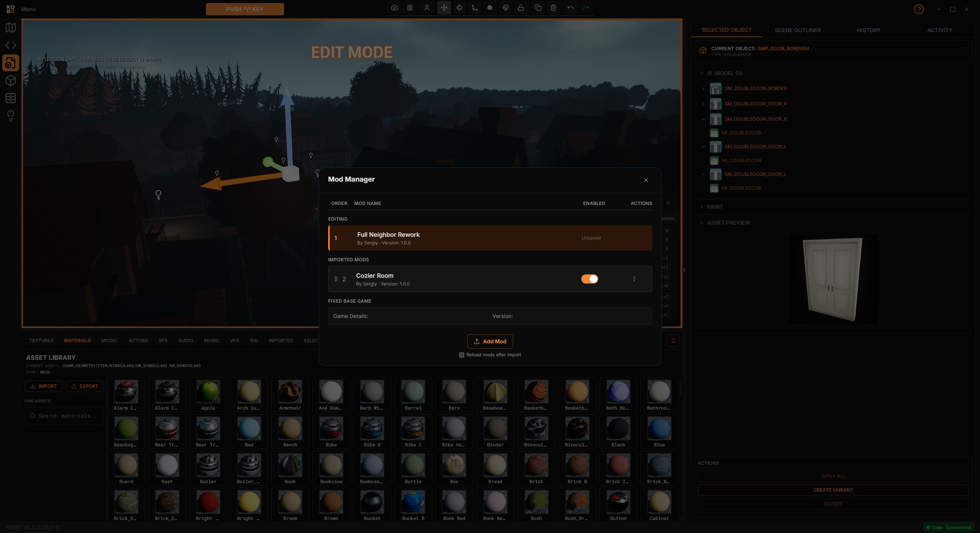Viewport: 980px width, 533px height.
Task: Collapse the MODEL (5) section
Action: coord(702,73)
